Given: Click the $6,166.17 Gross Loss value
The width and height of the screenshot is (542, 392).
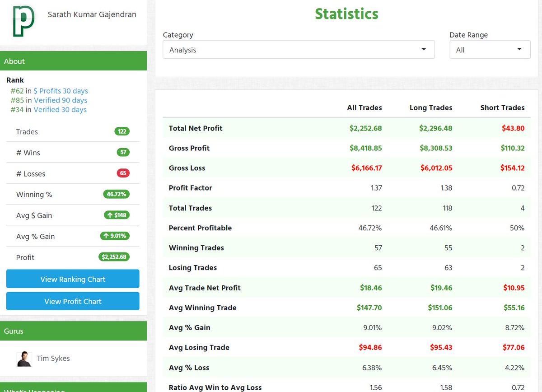Looking at the screenshot, I should point(366,168).
